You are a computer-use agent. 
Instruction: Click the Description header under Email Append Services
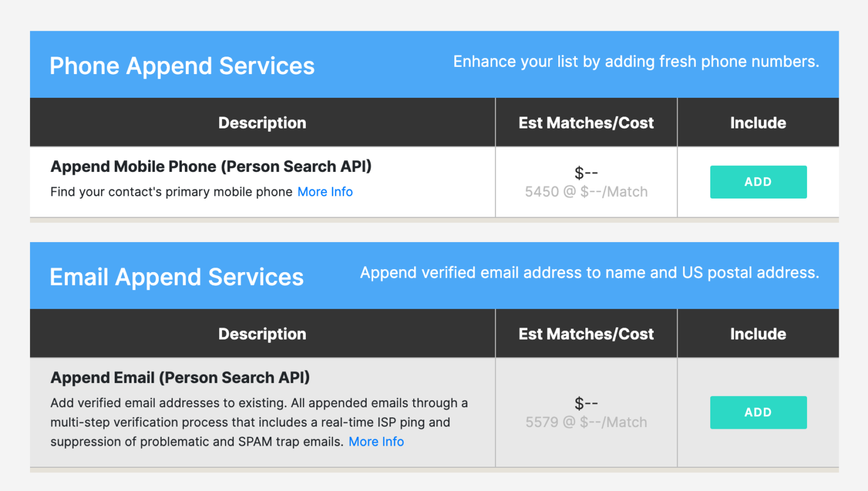click(262, 333)
